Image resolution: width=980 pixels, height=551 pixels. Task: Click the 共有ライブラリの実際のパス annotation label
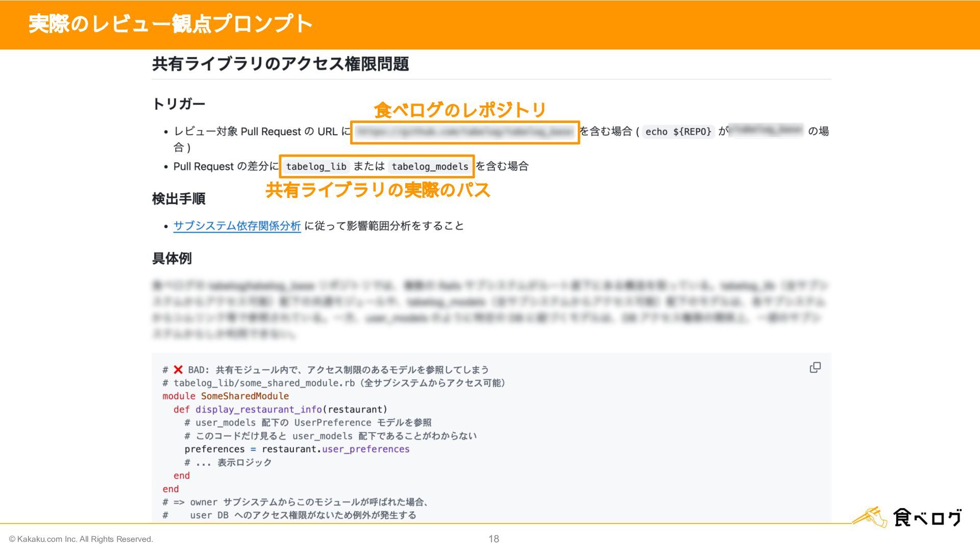click(x=378, y=190)
